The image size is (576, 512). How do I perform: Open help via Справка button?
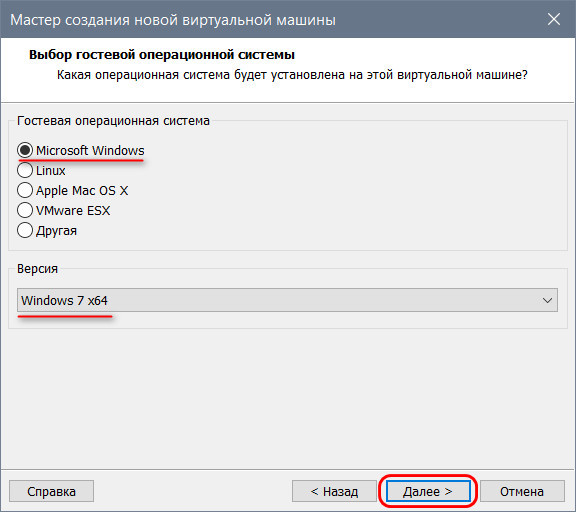coord(51,491)
